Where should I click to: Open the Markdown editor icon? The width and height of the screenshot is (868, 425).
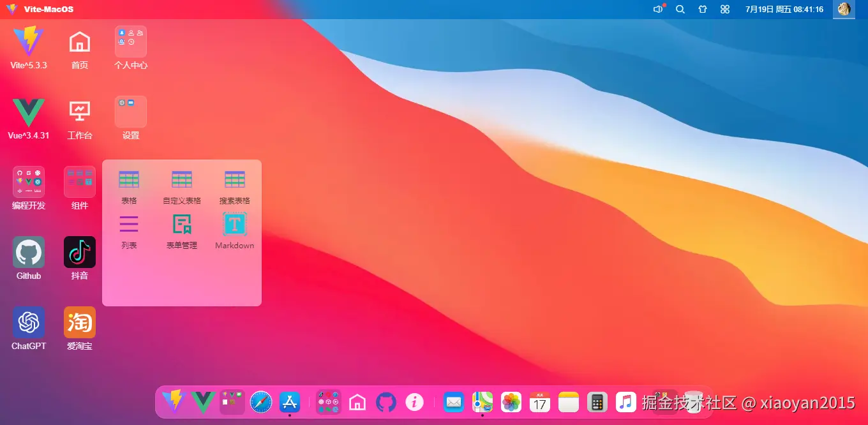234,225
